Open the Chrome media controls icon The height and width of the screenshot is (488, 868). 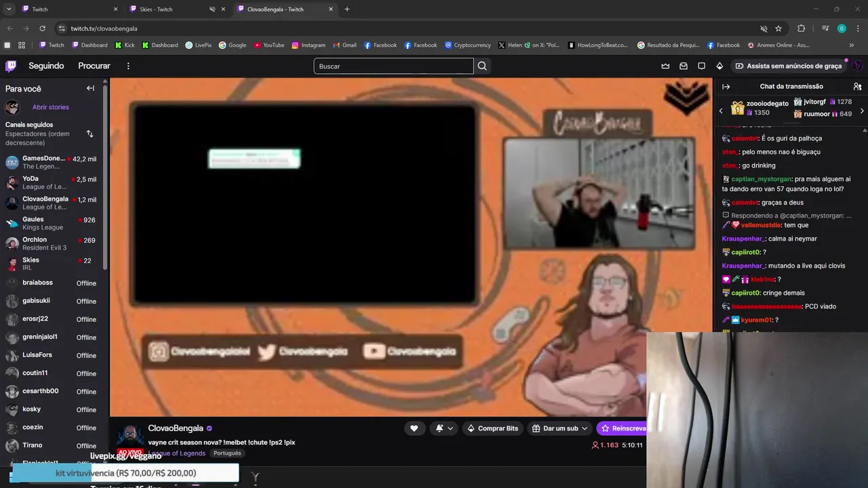point(825,28)
